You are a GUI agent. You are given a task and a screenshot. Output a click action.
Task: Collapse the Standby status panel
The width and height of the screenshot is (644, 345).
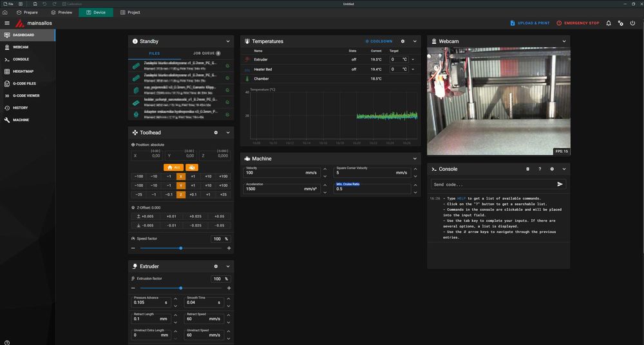228,41
